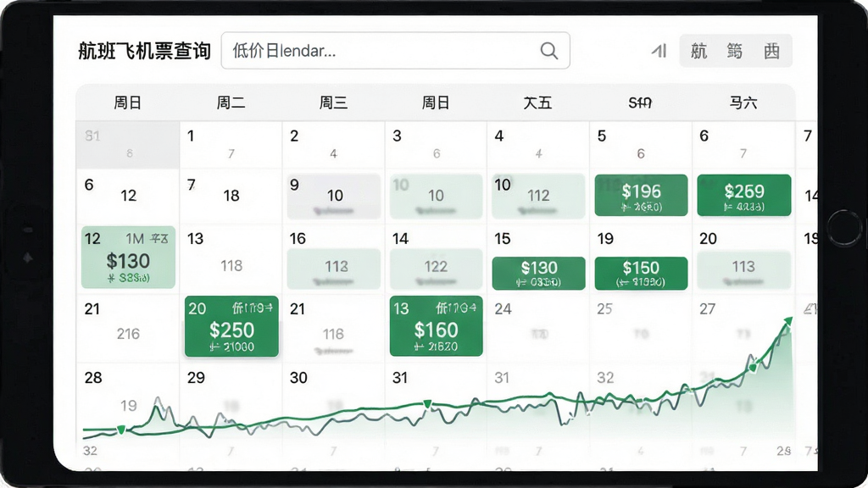Screen dimensions: 868x488
Task: Open day 1 in the first week
Action: pyautogui.click(x=231, y=145)
